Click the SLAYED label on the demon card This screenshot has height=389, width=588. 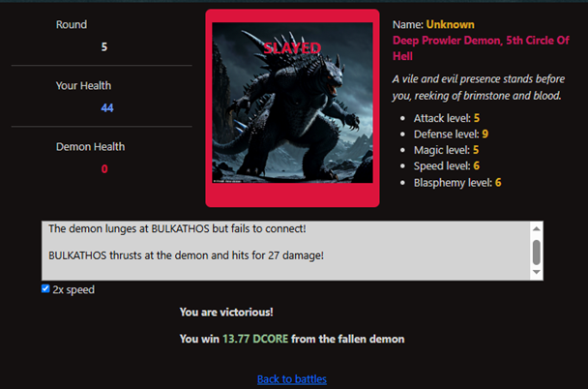(x=292, y=48)
